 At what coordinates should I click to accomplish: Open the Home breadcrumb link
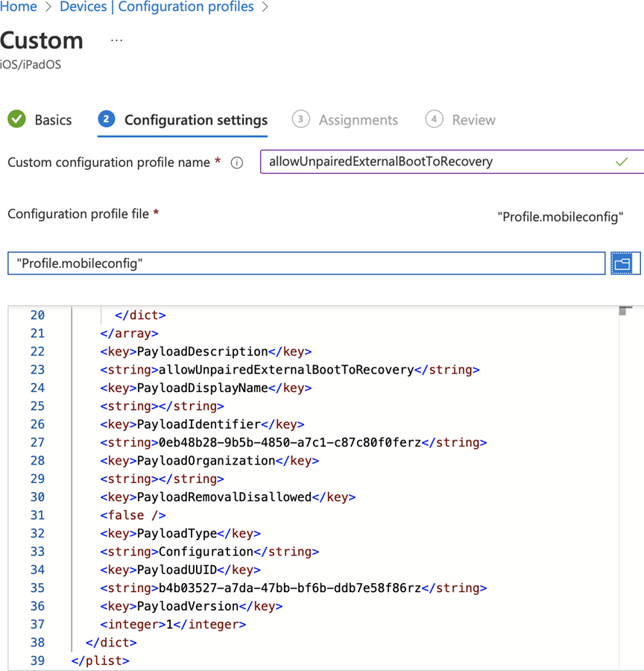tap(18, 7)
